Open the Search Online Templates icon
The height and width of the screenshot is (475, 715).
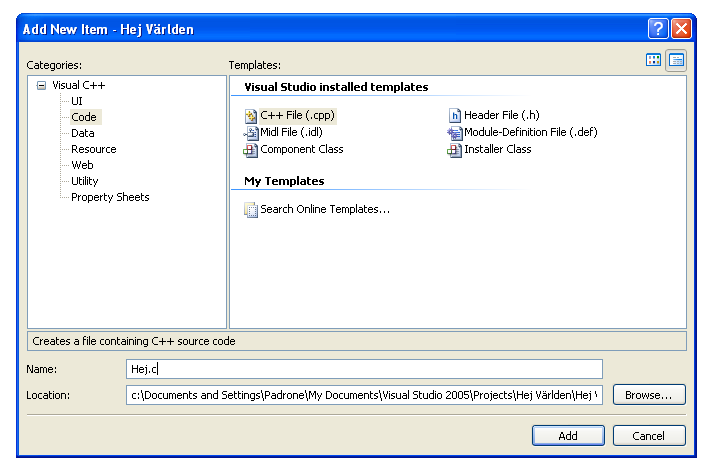(x=251, y=210)
